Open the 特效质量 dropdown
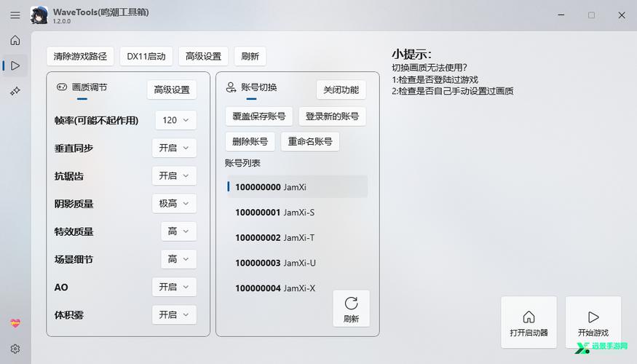637x364 pixels. (x=179, y=232)
